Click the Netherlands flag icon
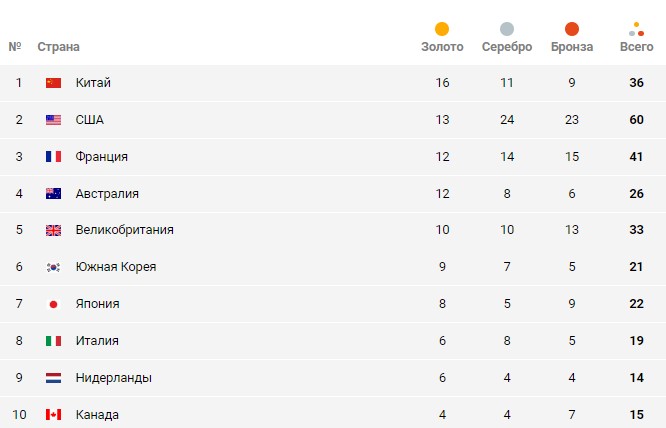 pos(54,378)
